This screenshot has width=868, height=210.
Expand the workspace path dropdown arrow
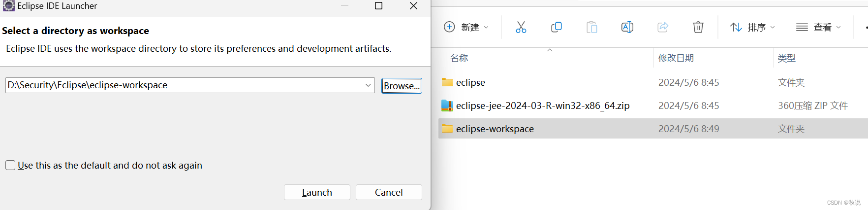tap(368, 85)
